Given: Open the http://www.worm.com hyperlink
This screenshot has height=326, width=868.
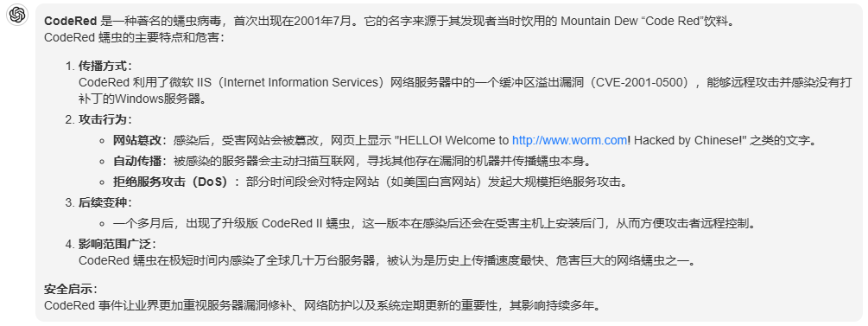Looking at the screenshot, I should tap(569, 140).
